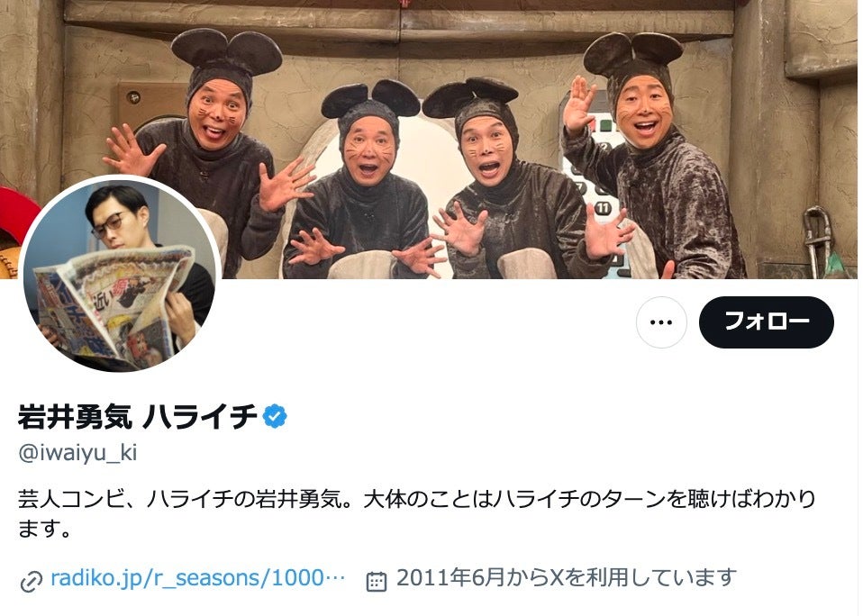863x616 pixels.
Task: Click the blue verified checkmark badge
Action: click(x=275, y=416)
